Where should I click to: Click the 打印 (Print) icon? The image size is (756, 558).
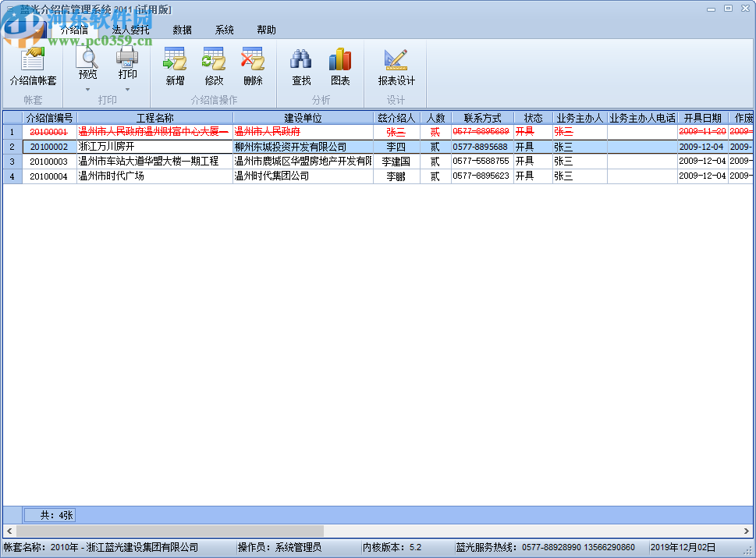pyautogui.click(x=127, y=62)
